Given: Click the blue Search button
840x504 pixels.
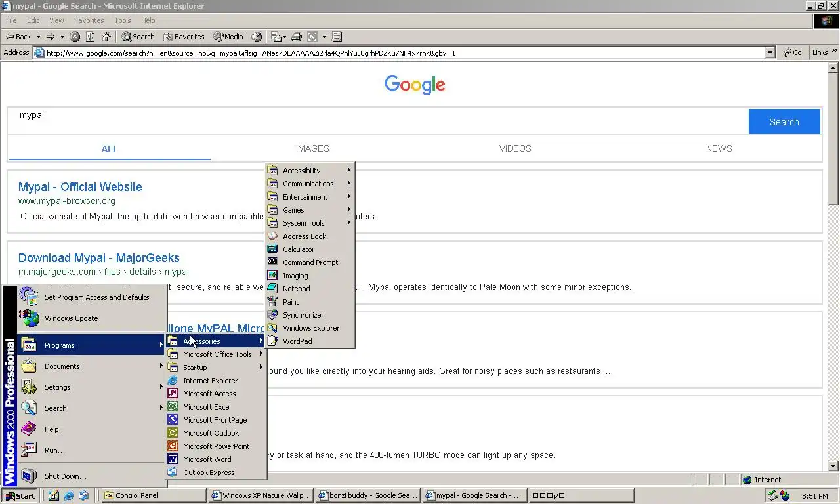Looking at the screenshot, I should pos(784,121).
